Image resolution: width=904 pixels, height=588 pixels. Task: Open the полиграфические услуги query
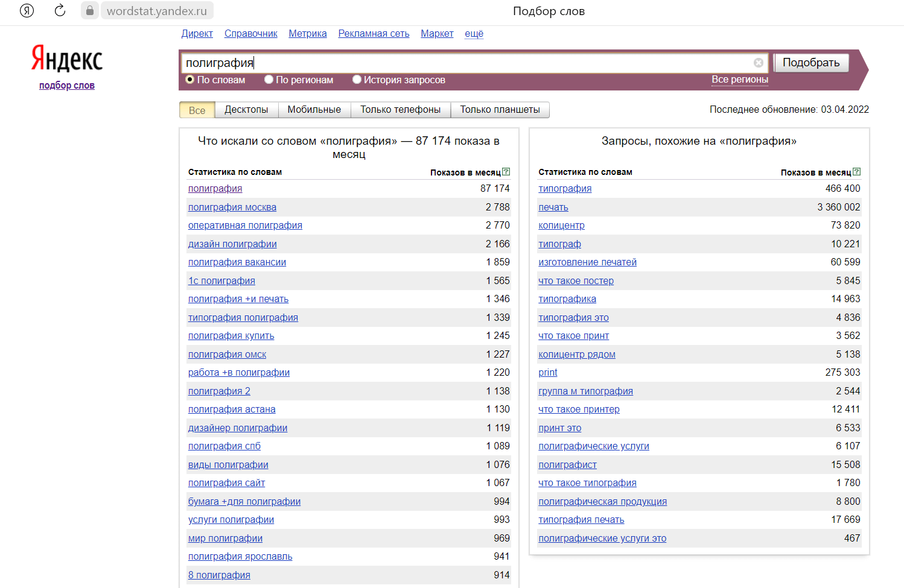point(594,446)
